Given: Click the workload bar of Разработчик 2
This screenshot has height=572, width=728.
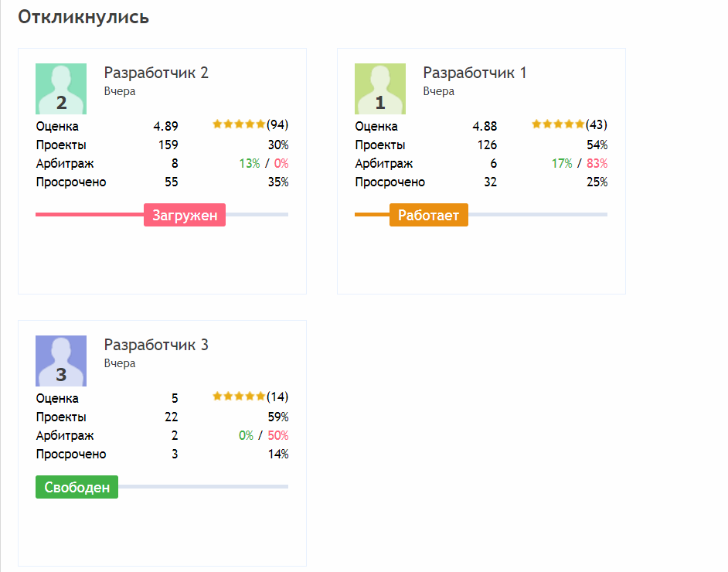Looking at the screenshot, I should pos(257,214).
